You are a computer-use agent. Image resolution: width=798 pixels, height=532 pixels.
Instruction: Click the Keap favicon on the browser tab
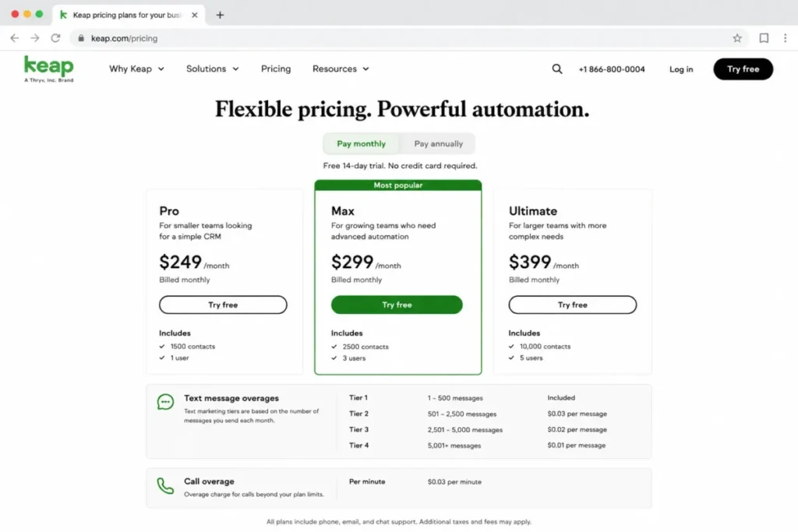coord(64,15)
